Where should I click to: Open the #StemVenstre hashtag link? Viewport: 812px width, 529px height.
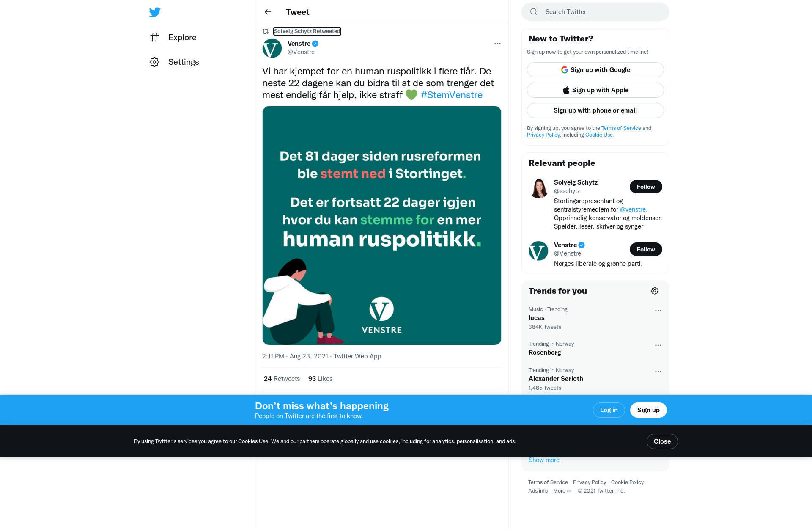point(451,95)
